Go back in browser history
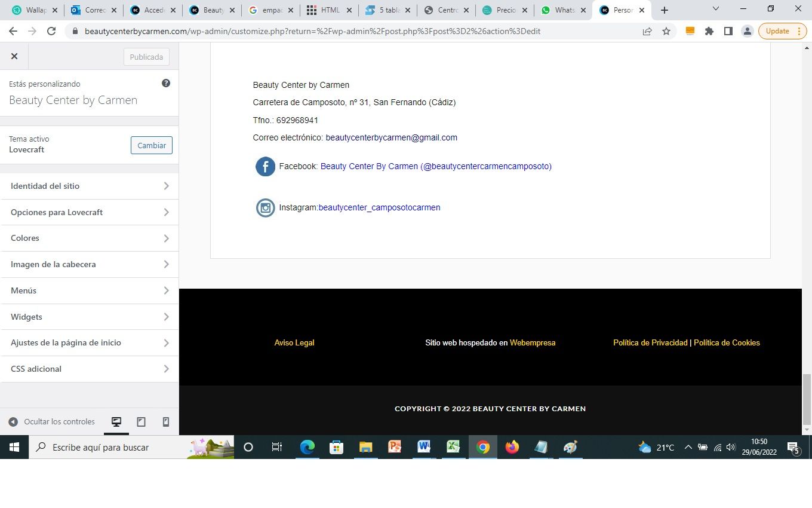 click(x=13, y=31)
